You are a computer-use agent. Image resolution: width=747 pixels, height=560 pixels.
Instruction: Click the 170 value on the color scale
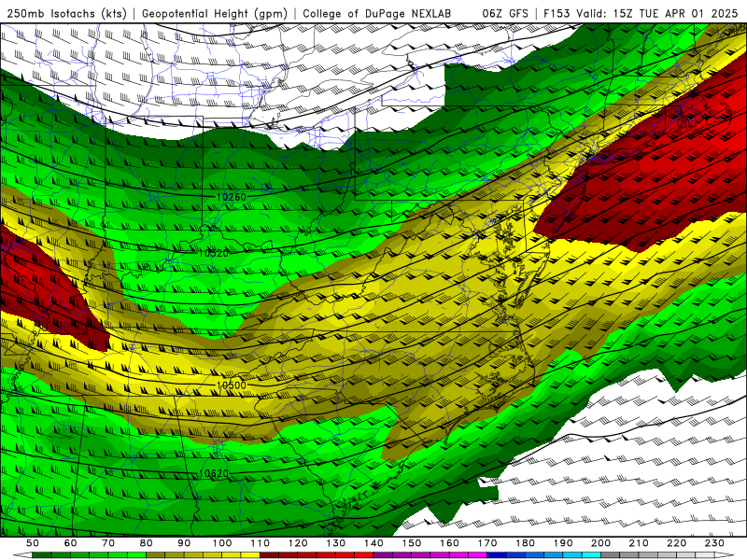(x=487, y=543)
